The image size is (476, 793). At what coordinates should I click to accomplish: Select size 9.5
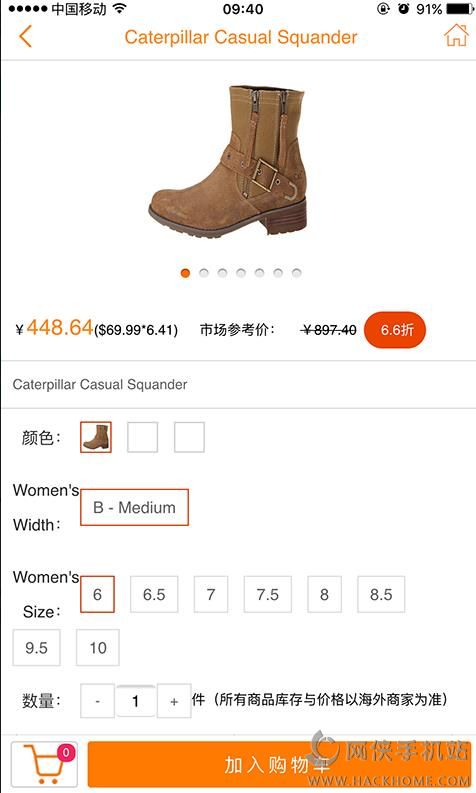click(36, 648)
